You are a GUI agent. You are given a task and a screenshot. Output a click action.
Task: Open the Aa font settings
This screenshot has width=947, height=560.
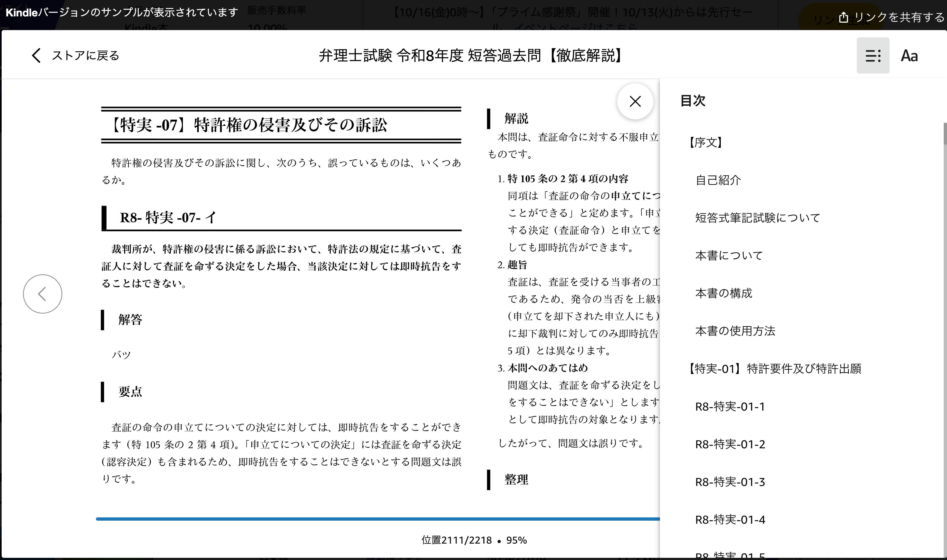click(909, 56)
